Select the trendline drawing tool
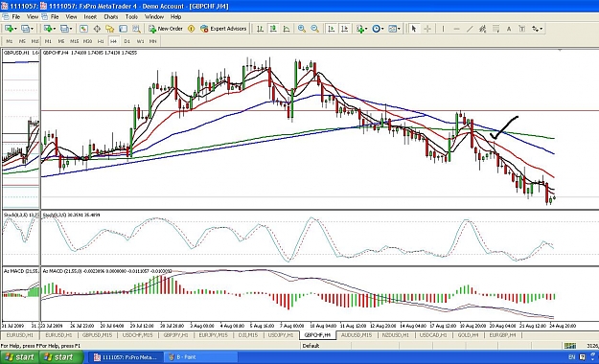Image resolution: width=599 pixels, height=364 pixels. click(x=470, y=29)
